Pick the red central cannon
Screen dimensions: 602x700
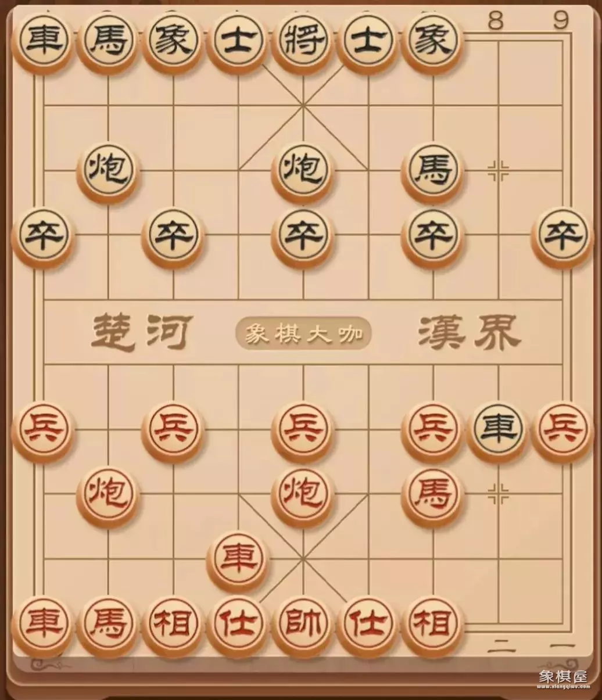(x=302, y=496)
